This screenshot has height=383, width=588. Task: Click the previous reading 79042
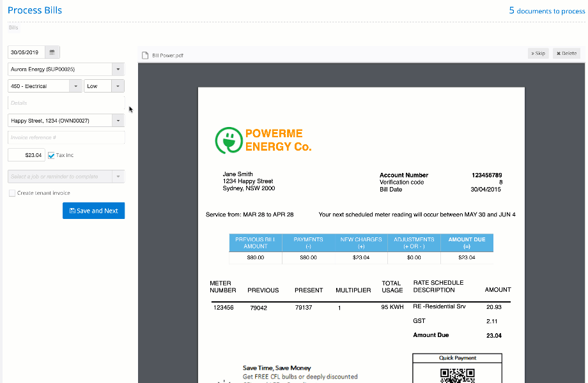(x=258, y=308)
